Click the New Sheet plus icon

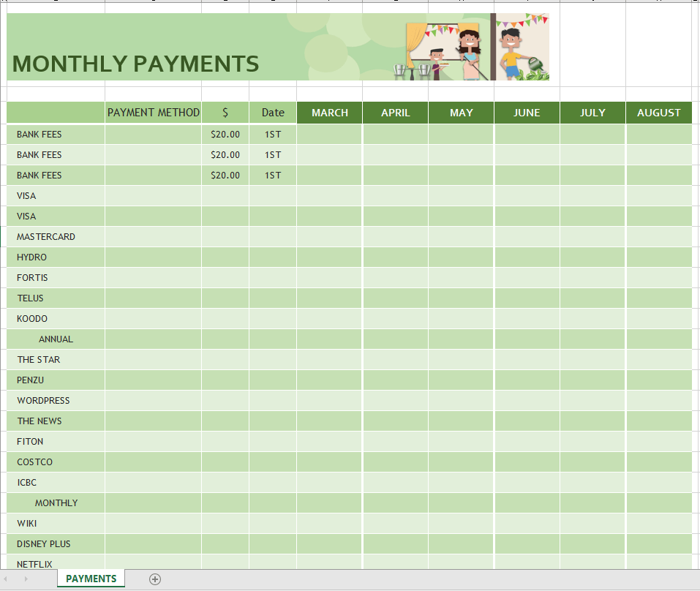154,579
